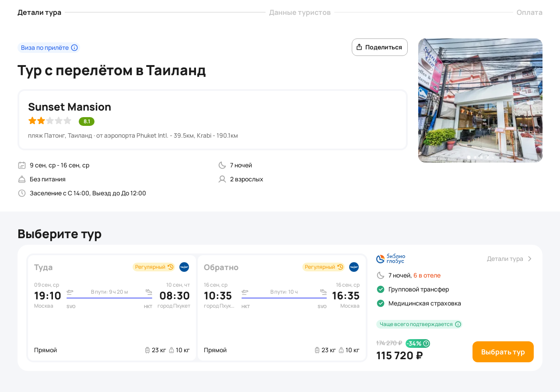
Task: Click the Aeroflot airline logo in Обратно card
Action: tap(354, 267)
